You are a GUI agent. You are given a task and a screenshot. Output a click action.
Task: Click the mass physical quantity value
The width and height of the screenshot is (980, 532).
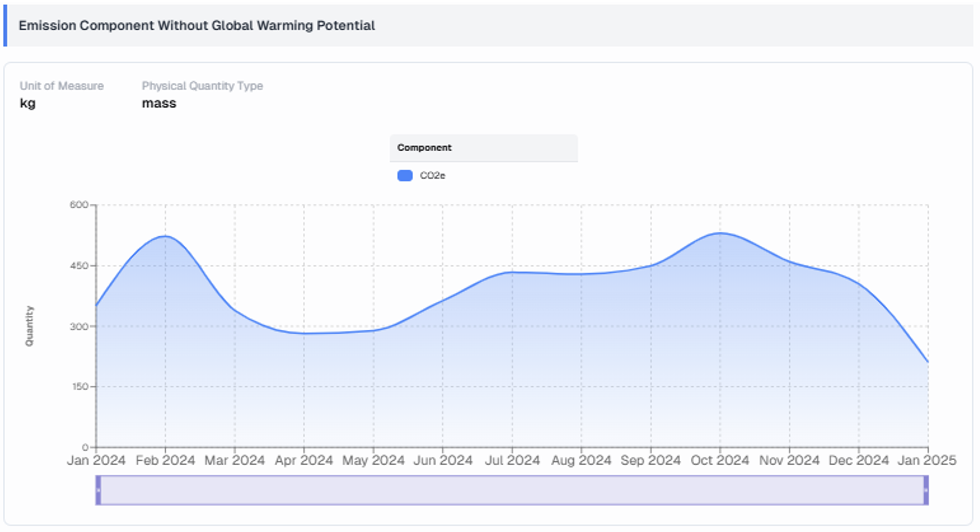[x=159, y=103]
